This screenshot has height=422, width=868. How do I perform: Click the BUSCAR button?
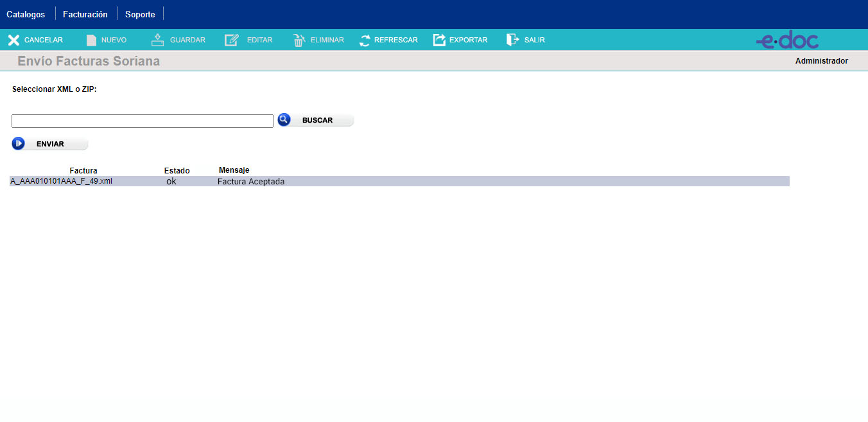coord(317,120)
